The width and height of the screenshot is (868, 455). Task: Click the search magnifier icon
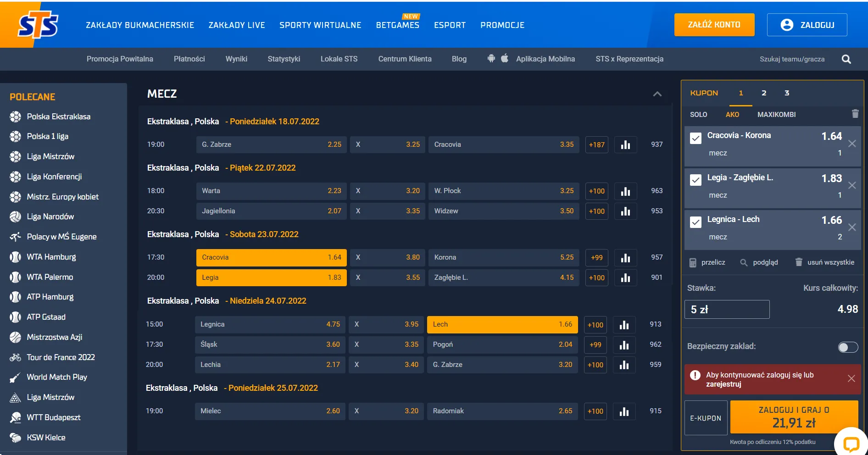click(846, 59)
